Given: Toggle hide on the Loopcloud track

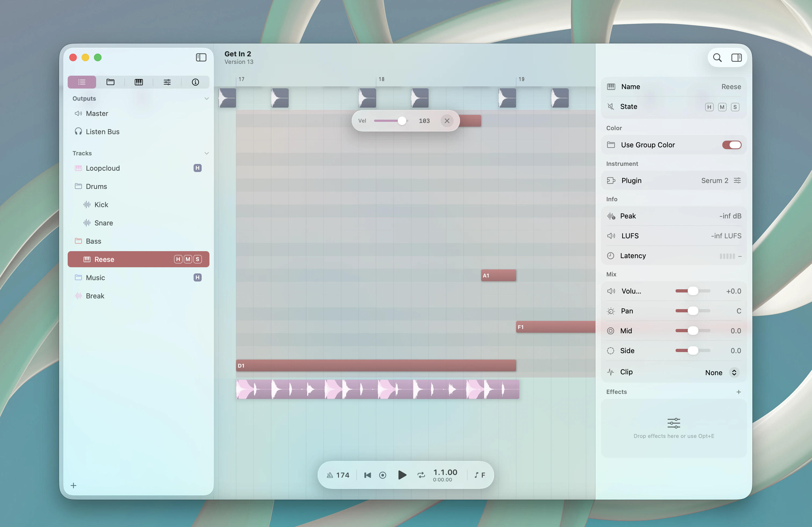Looking at the screenshot, I should [198, 168].
